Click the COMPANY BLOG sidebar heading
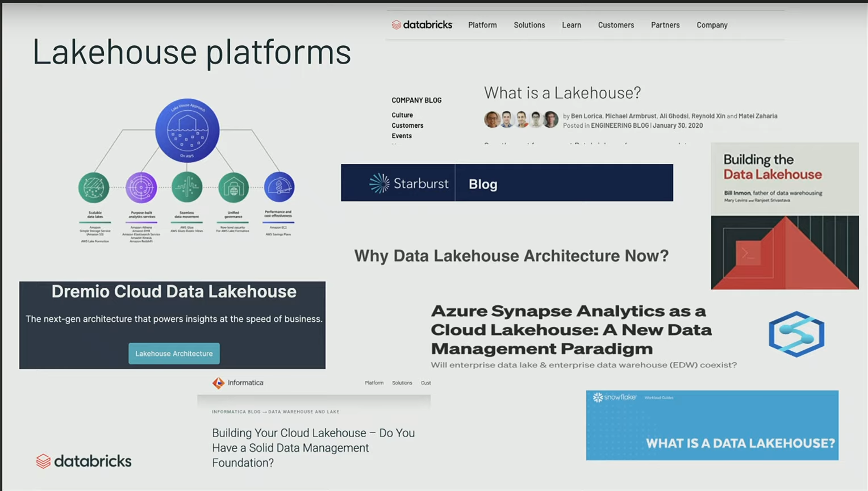Image resolution: width=868 pixels, height=491 pixels. tap(416, 100)
